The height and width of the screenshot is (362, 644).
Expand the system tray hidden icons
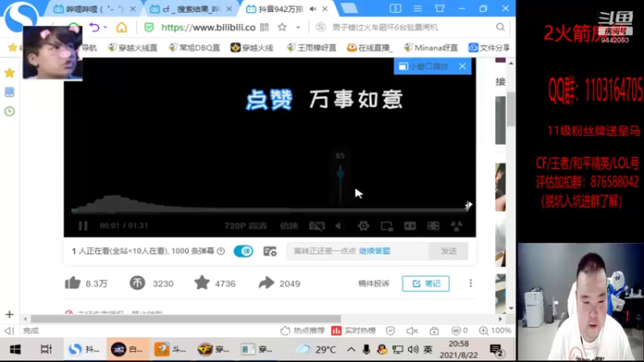click(x=351, y=349)
